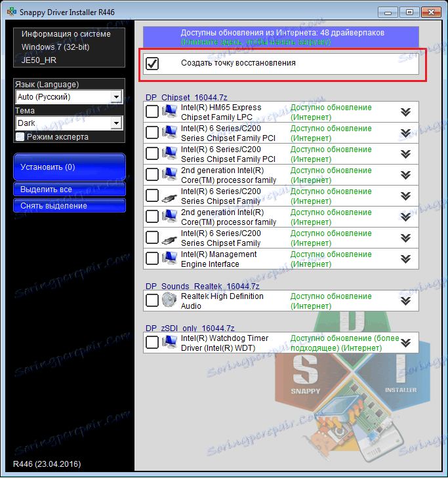Screen dimensions: 448x478
Task: Check the Realtek High Definition Audio driver
Action: tap(152, 300)
